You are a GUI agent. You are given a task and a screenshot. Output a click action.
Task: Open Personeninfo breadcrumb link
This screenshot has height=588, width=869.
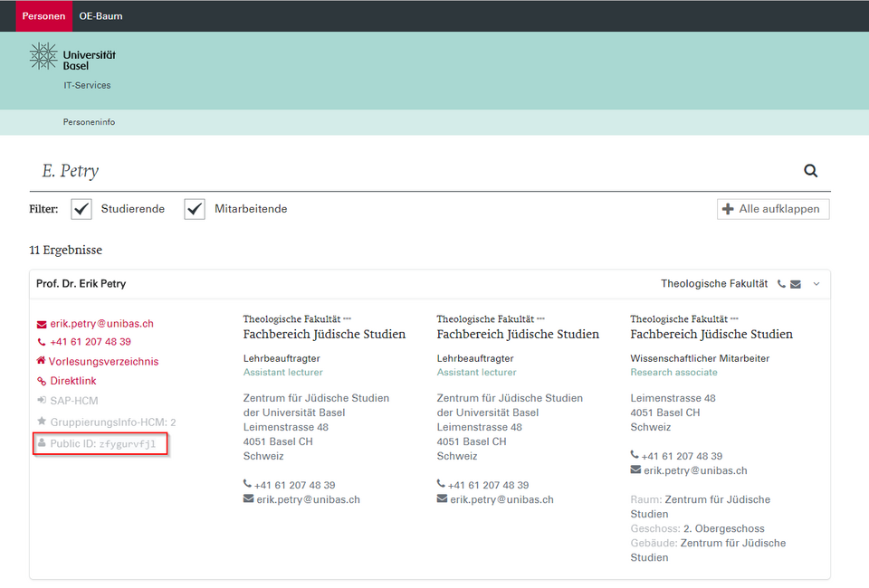pos(90,122)
